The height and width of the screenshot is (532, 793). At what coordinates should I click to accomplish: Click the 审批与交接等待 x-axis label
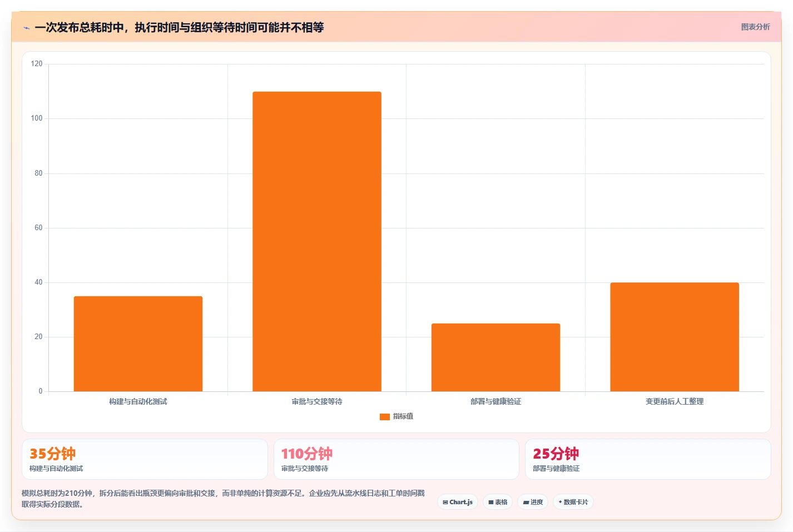317,401
